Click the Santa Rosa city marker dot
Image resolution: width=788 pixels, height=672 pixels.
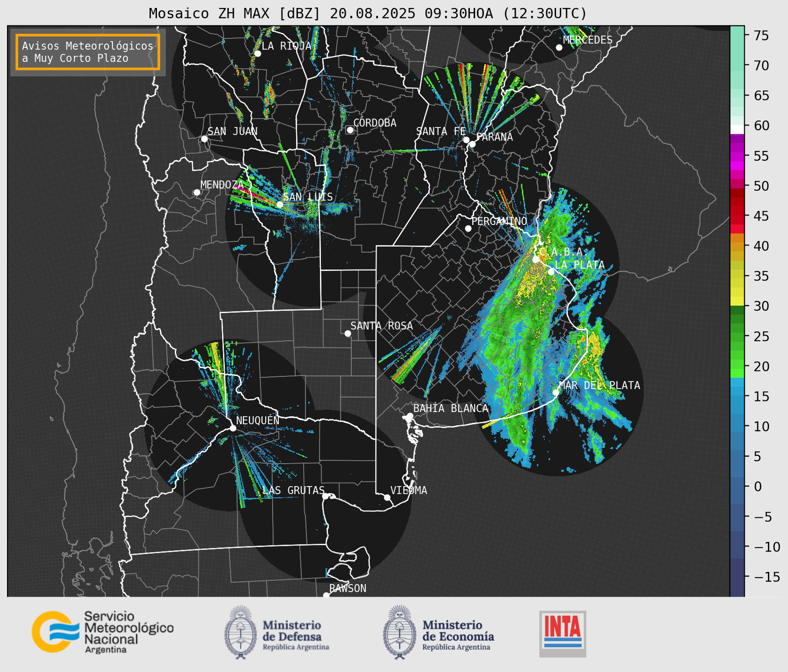click(x=348, y=333)
